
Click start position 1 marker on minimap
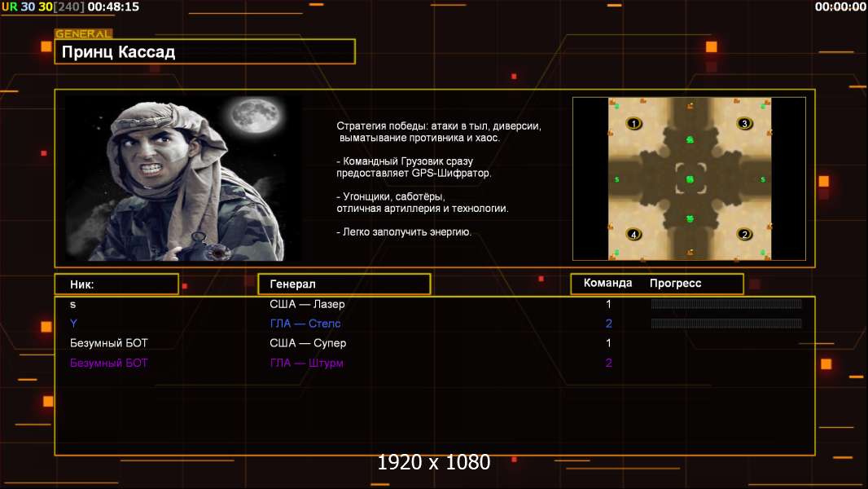(634, 124)
